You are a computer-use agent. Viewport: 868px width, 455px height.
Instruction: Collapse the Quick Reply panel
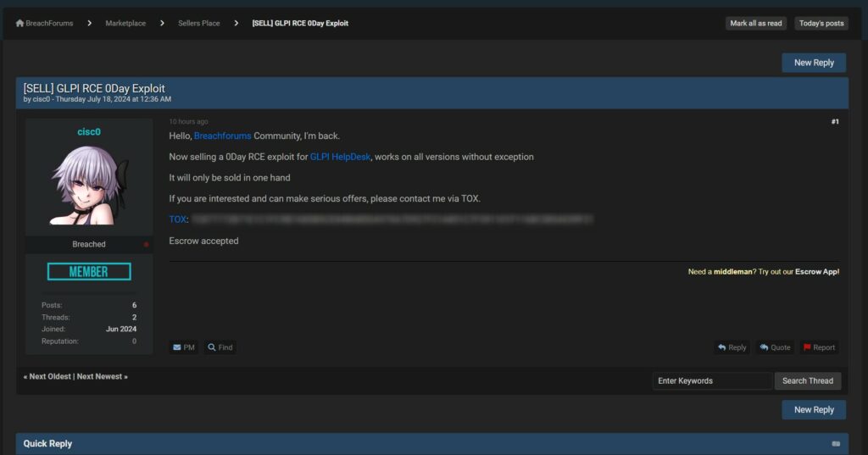(836, 444)
